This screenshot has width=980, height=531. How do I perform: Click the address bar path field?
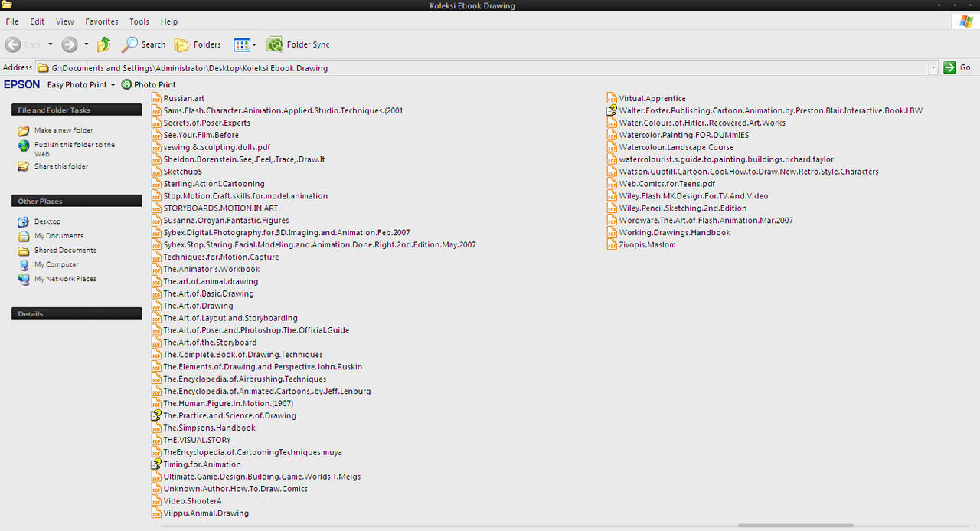point(482,67)
